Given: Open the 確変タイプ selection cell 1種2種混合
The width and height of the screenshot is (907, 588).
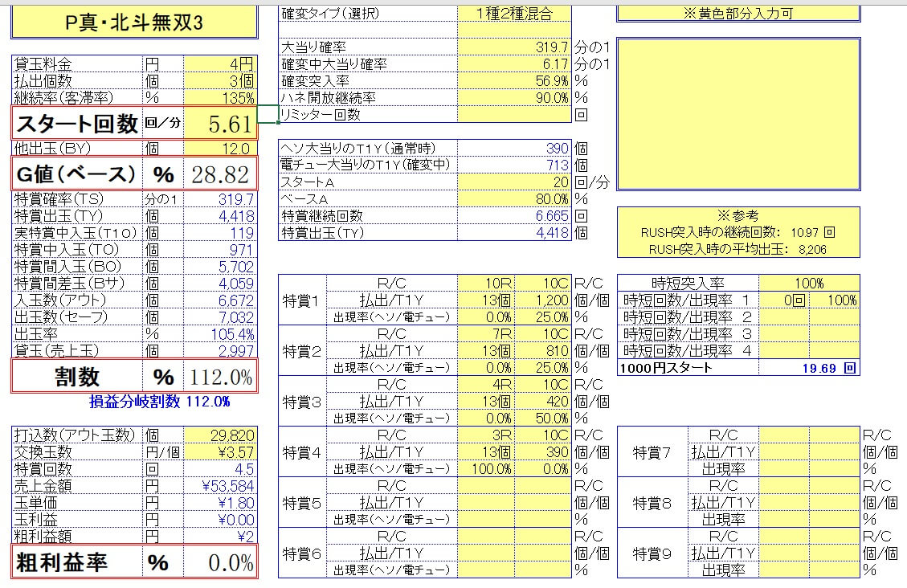Looking at the screenshot, I should click(x=514, y=14).
